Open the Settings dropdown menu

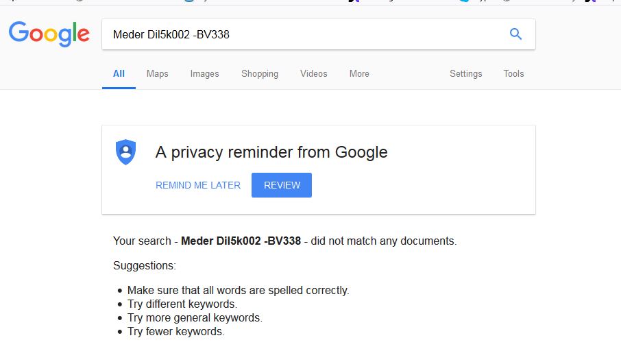(466, 73)
